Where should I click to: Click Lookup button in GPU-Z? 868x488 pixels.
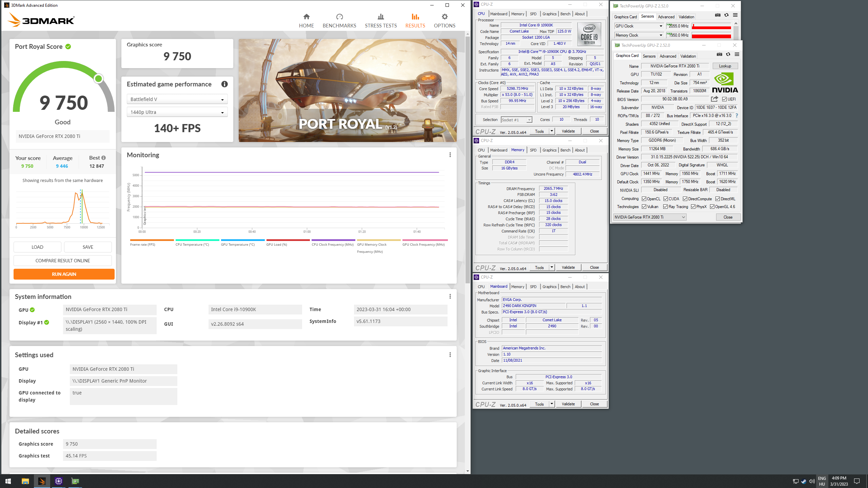pyautogui.click(x=725, y=66)
